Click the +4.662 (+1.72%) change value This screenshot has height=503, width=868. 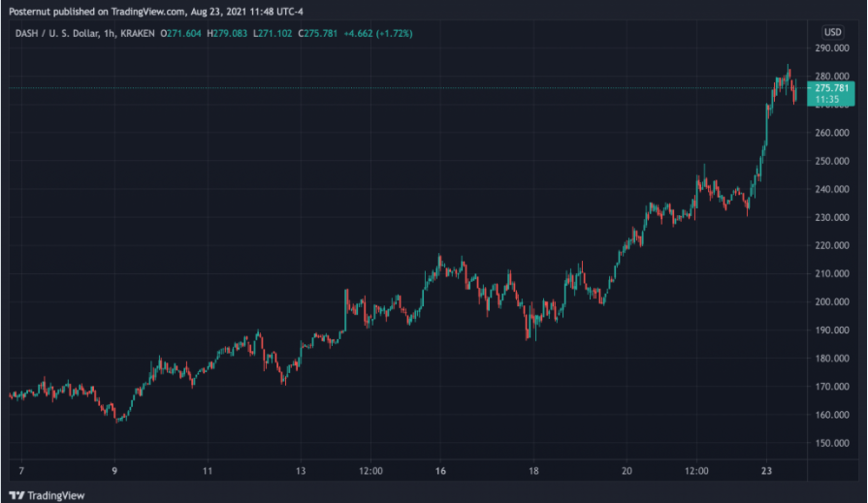coord(378,33)
